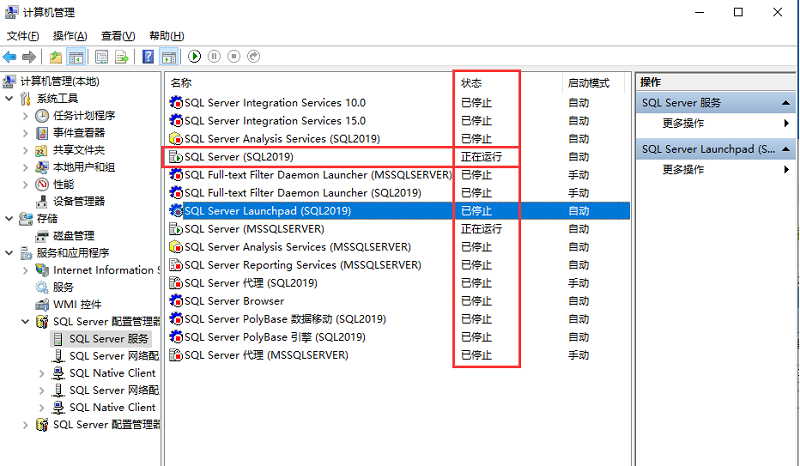Select SQL Server 代理 (MSSQLSERVER) row
Image resolution: width=800 pixels, height=466 pixels.
398,355
